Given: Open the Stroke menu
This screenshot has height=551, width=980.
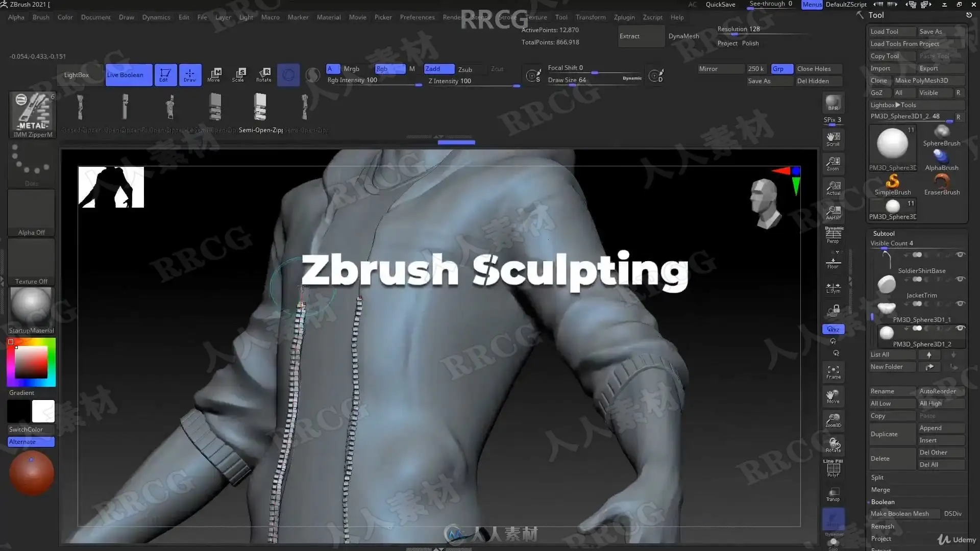Looking at the screenshot, I should pos(507,17).
